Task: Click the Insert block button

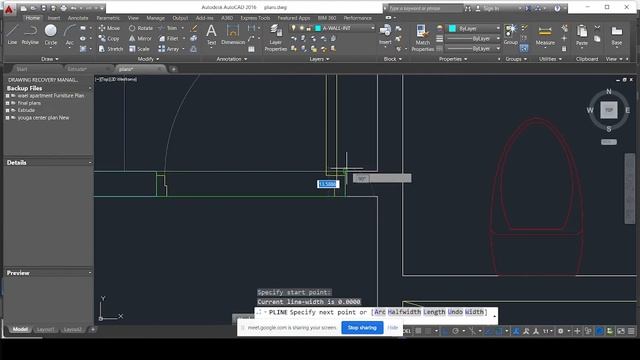Action: 385,35
